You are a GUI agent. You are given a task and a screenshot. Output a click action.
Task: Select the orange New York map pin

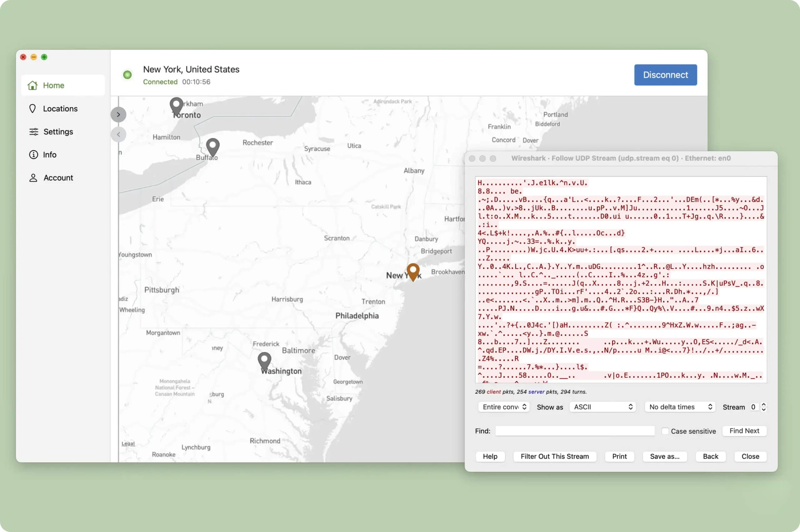(x=413, y=271)
